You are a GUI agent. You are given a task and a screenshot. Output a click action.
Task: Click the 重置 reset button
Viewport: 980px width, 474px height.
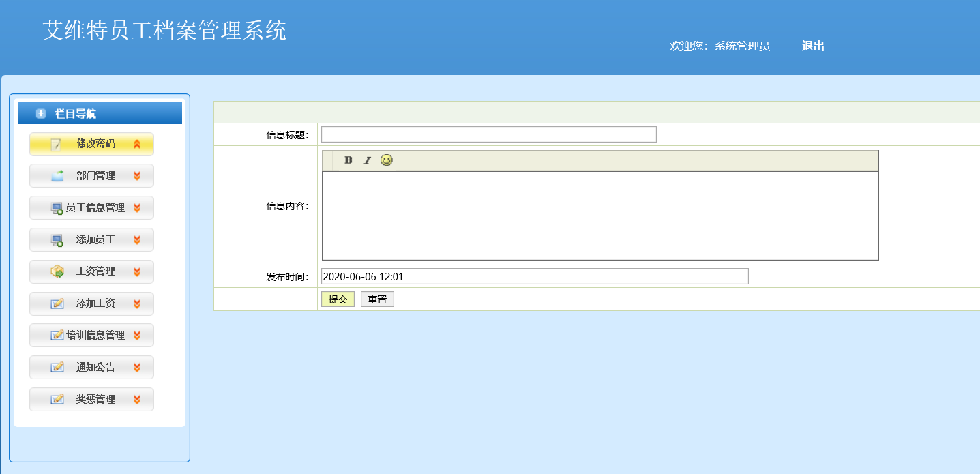pos(377,299)
